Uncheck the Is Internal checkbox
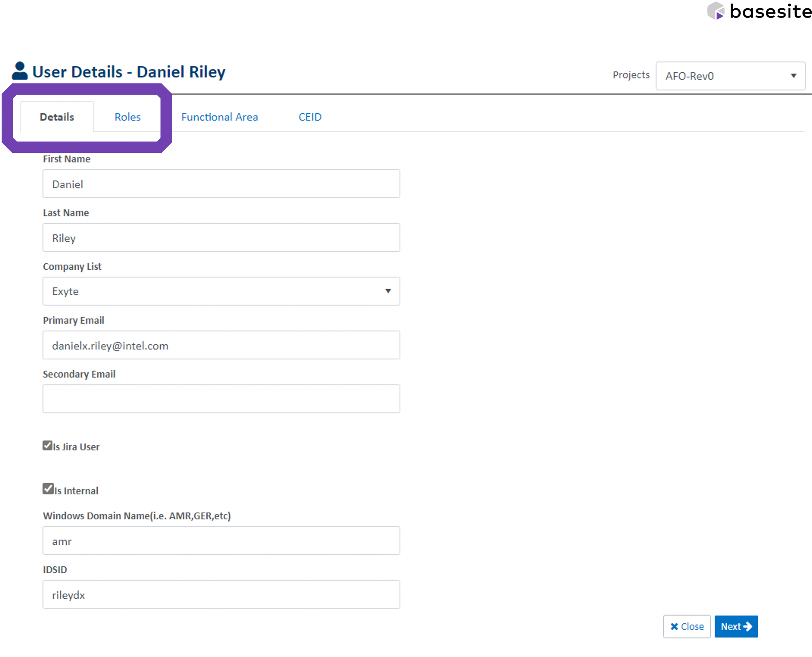The image size is (812, 657). (x=48, y=489)
